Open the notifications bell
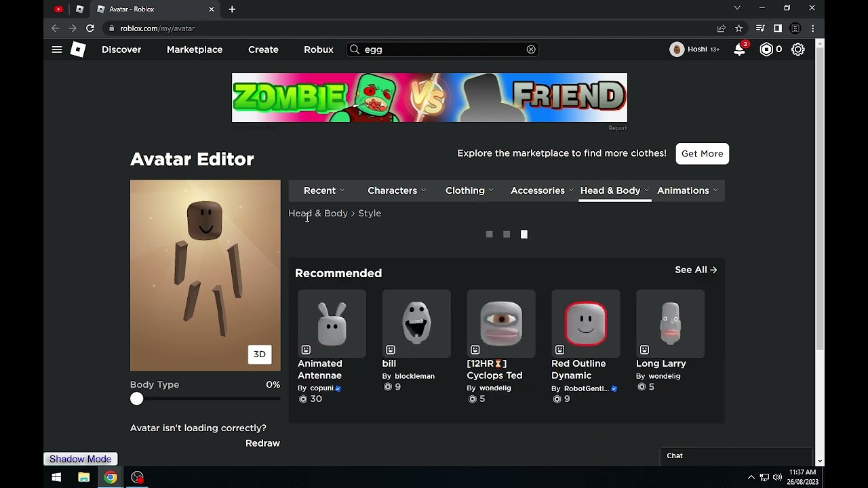 [740, 49]
